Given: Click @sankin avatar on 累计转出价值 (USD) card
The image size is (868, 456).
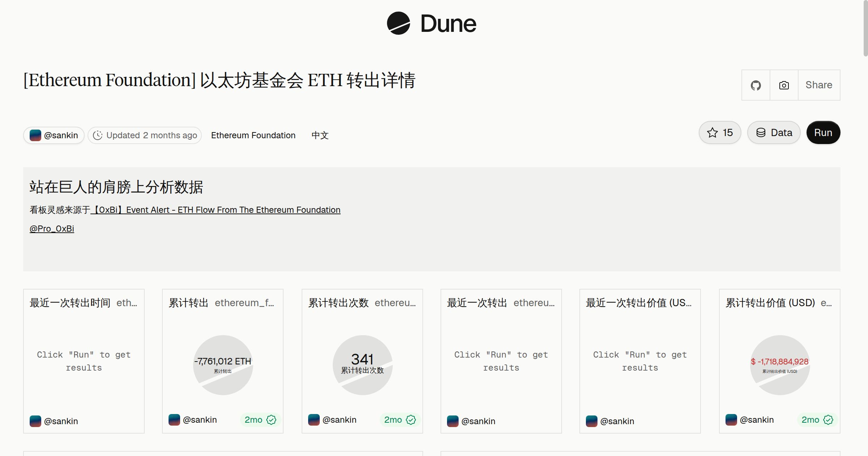Looking at the screenshot, I should (731, 420).
